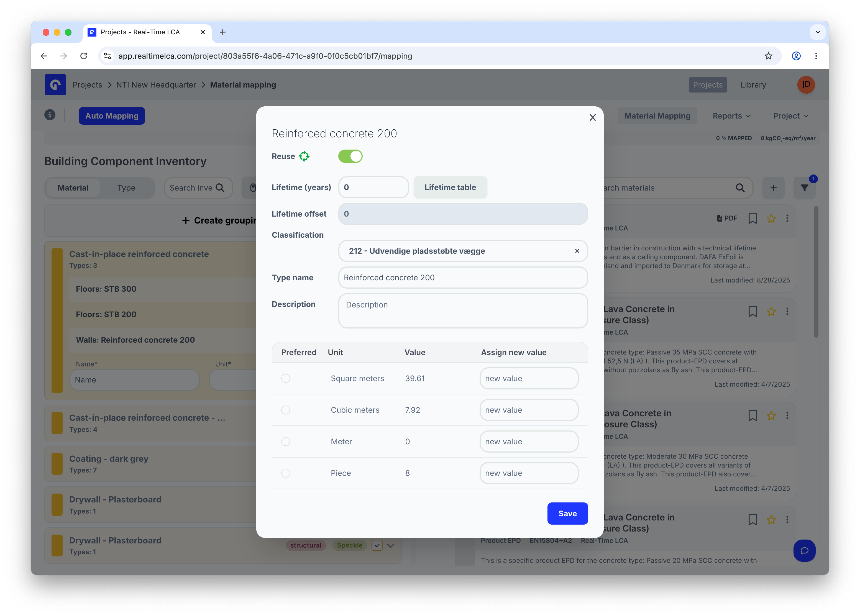Click the color swatch of Coating - dark grey

coord(57,464)
